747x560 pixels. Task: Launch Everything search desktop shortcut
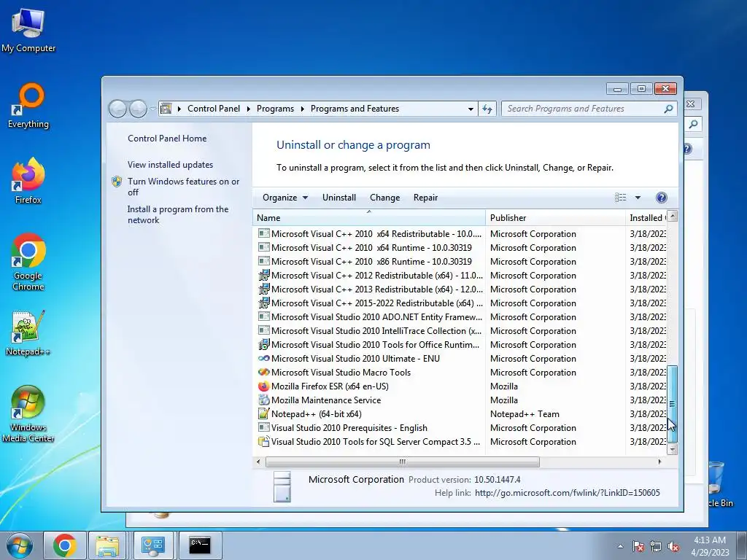[28, 106]
